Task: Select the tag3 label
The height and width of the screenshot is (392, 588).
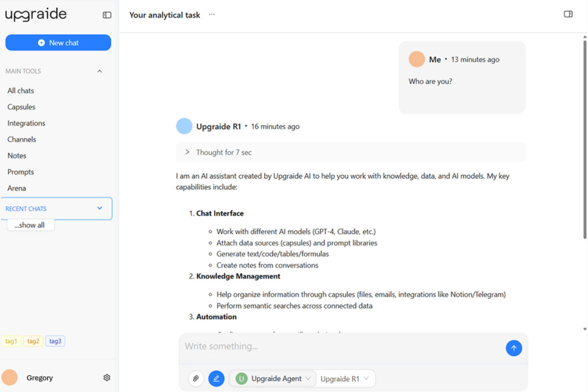Action: (x=55, y=341)
